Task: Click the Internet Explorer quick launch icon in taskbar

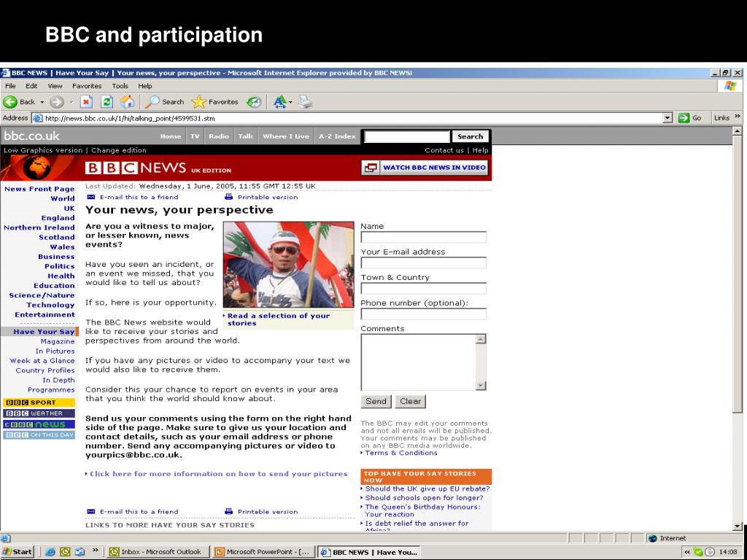Action: [51, 552]
